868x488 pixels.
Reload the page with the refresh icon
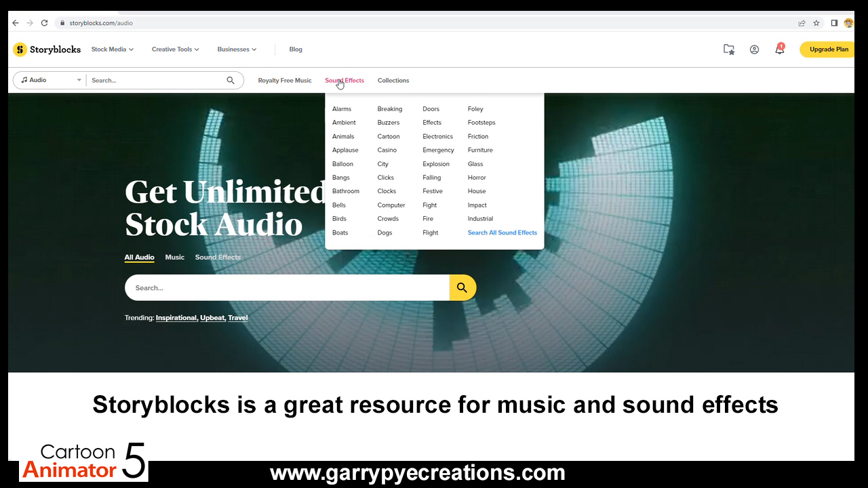click(45, 23)
